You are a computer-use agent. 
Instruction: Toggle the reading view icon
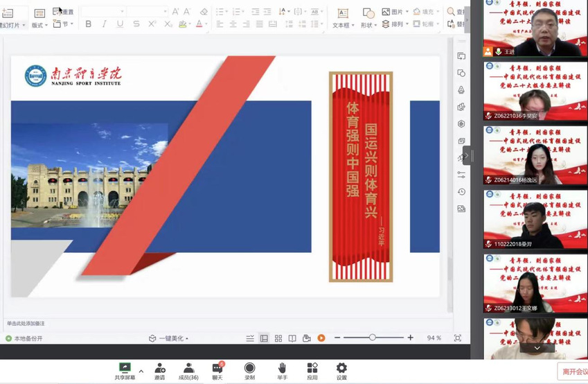[292, 338]
